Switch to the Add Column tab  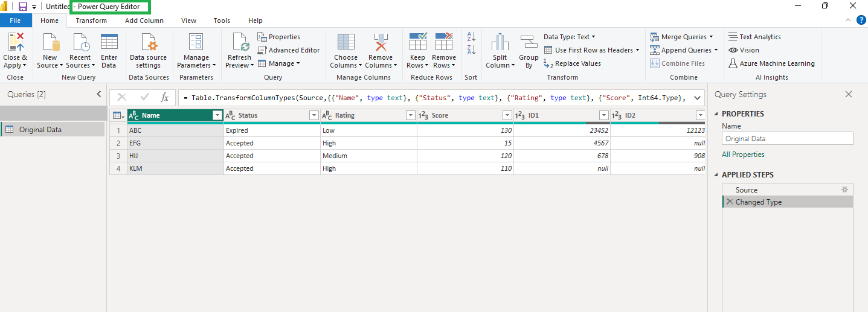(x=144, y=21)
